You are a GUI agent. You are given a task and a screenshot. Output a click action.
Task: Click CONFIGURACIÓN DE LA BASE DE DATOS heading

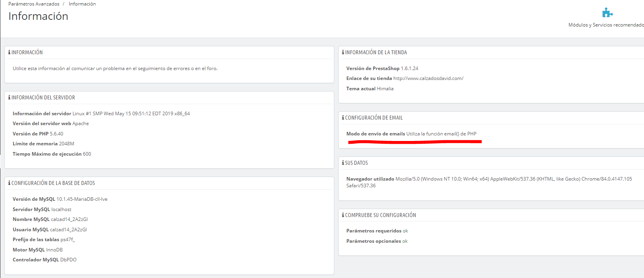pyautogui.click(x=53, y=183)
